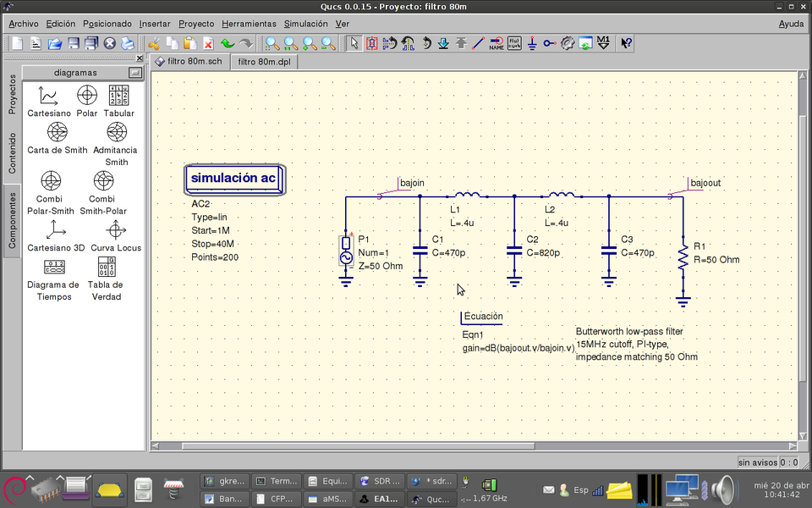Insert a ground symbol from toolbar
Screen dimensions: 812x508
click(532, 42)
